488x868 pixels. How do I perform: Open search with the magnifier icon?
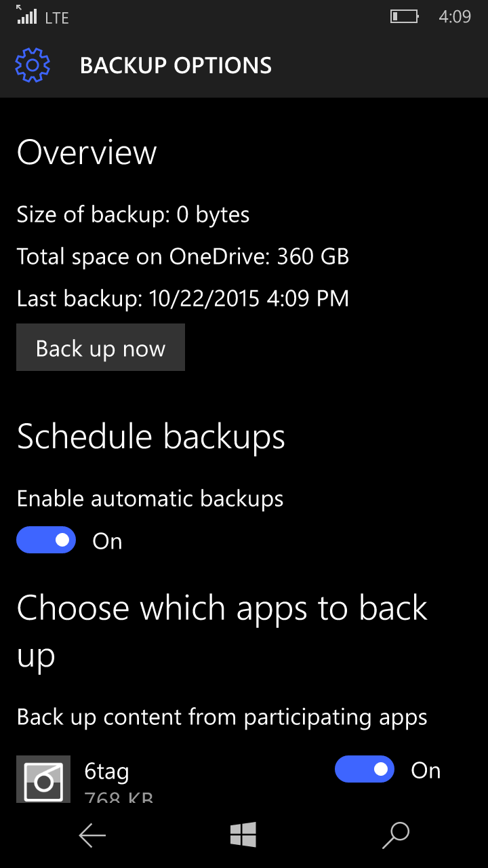(x=396, y=835)
